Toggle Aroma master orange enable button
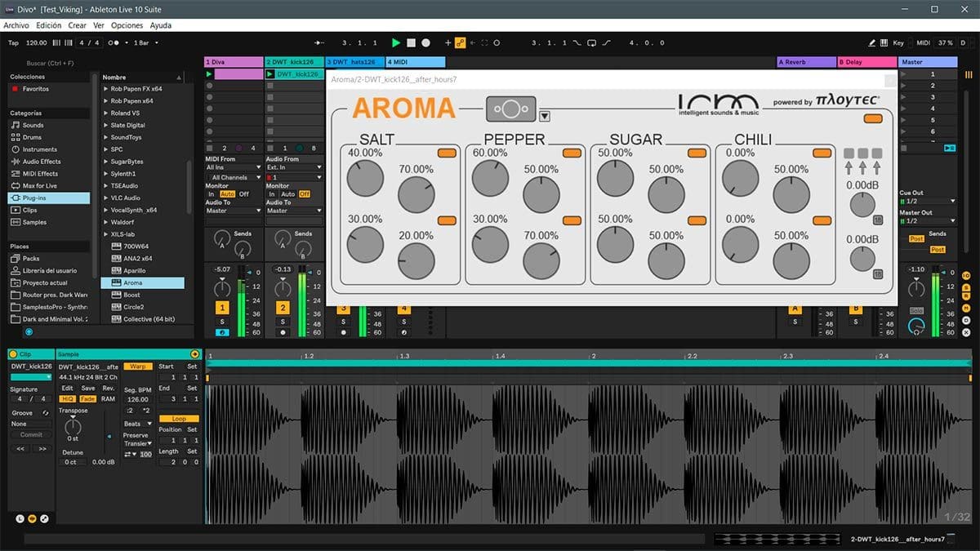 [873, 119]
